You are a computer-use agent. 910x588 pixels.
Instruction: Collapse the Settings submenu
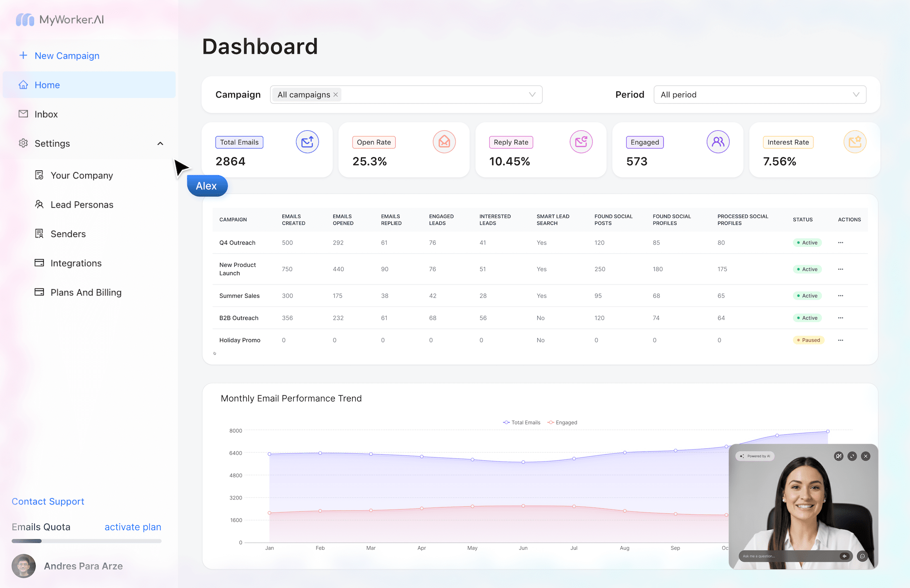pyautogui.click(x=160, y=143)
